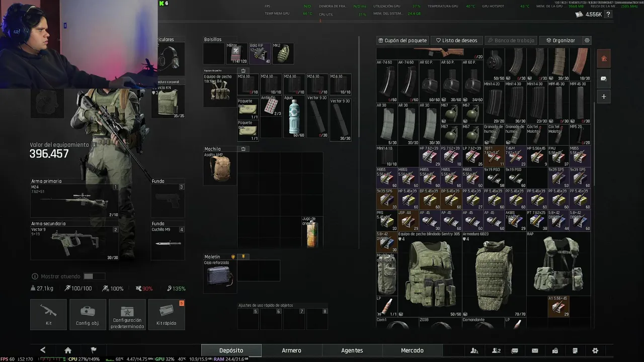644x362 pixels.
Task: Go back with the arrow icon
Action: pos(43,350)
